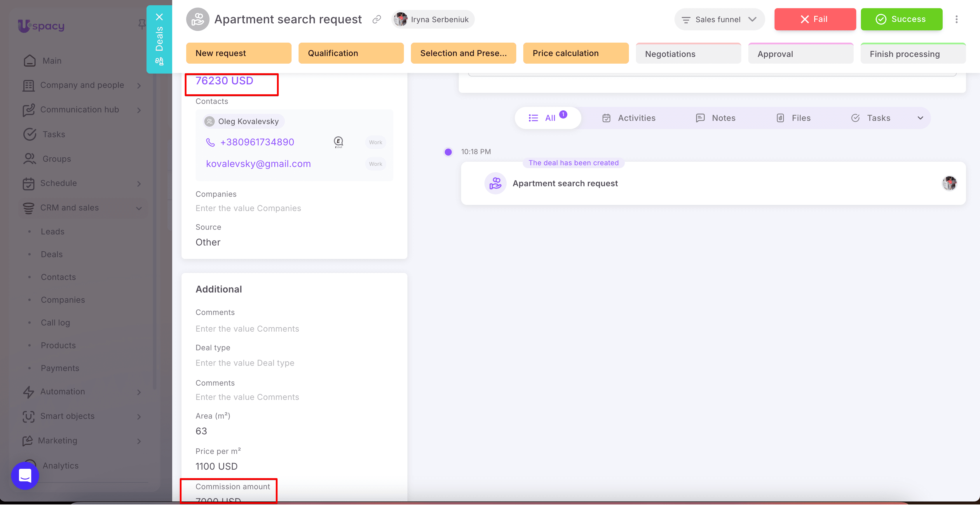Image resolution: width=980 pixels, height=505 pixels.
Task: Click the Price per m² value 1100 USD
Action: pos(217,466)
